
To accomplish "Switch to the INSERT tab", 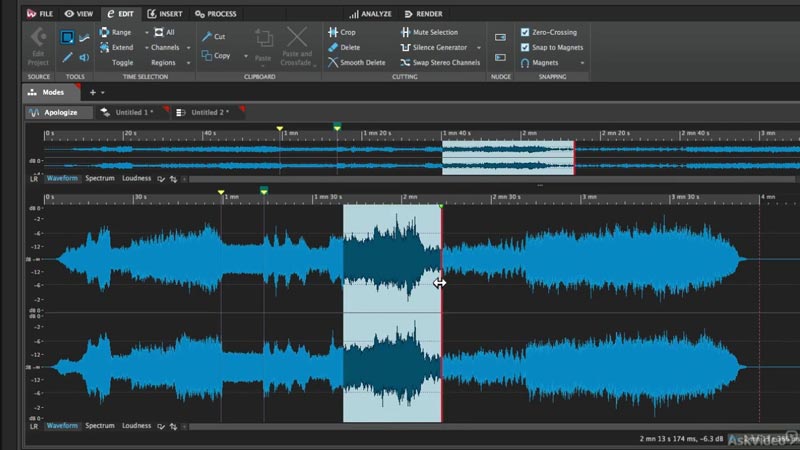I will [x=165, y=14].
